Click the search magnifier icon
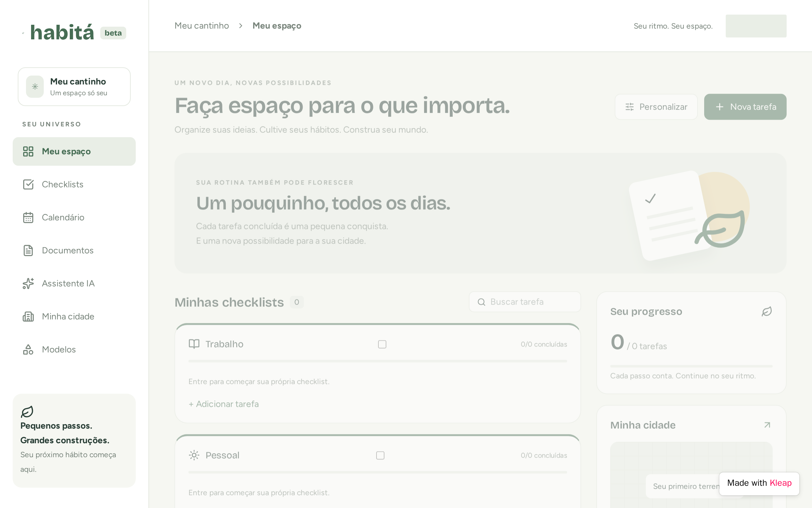This screenshot has height=508, width=812. (481, 302)
